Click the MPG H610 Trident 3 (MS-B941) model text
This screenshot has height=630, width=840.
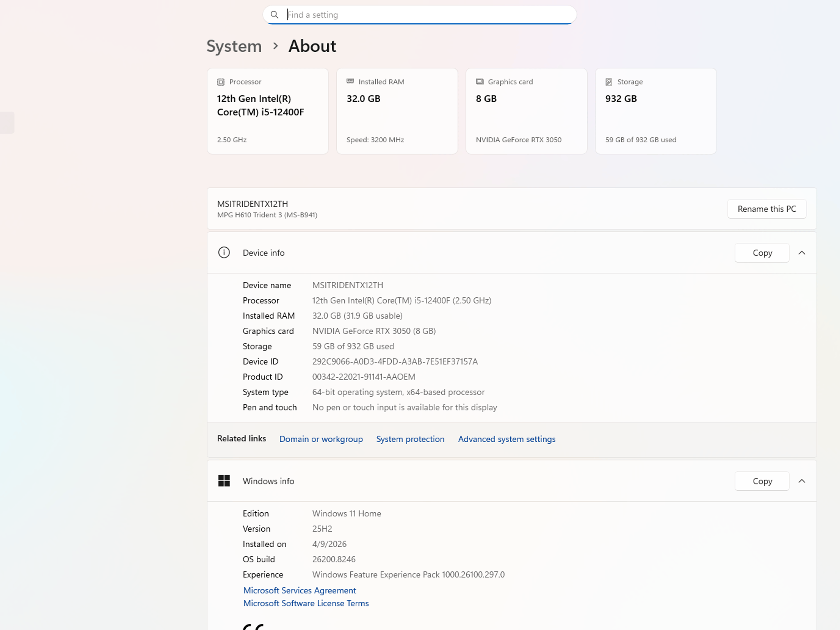click(x=267, y=215)
